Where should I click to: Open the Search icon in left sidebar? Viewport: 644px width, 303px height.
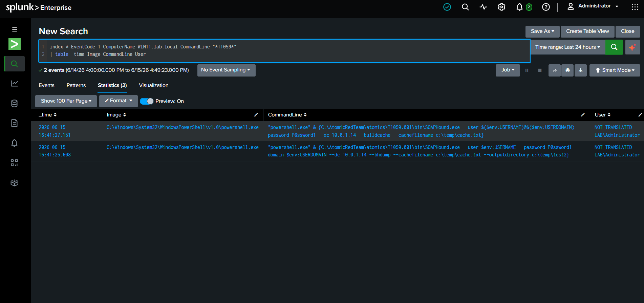point(14,64)
